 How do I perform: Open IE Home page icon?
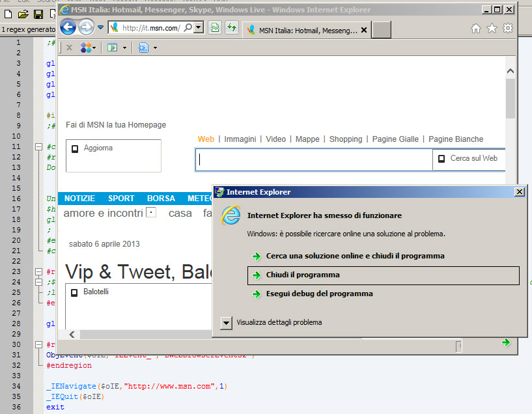tap(476, 28)
